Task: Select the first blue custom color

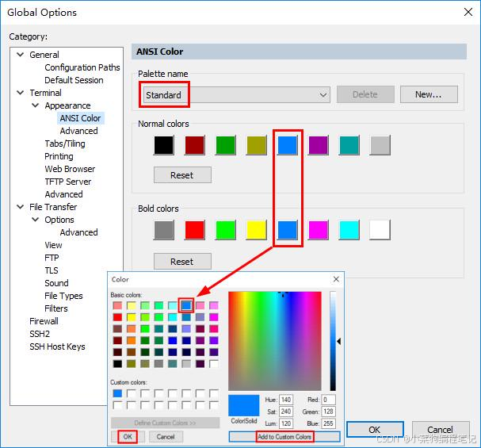Action: (x=117, y=393)
